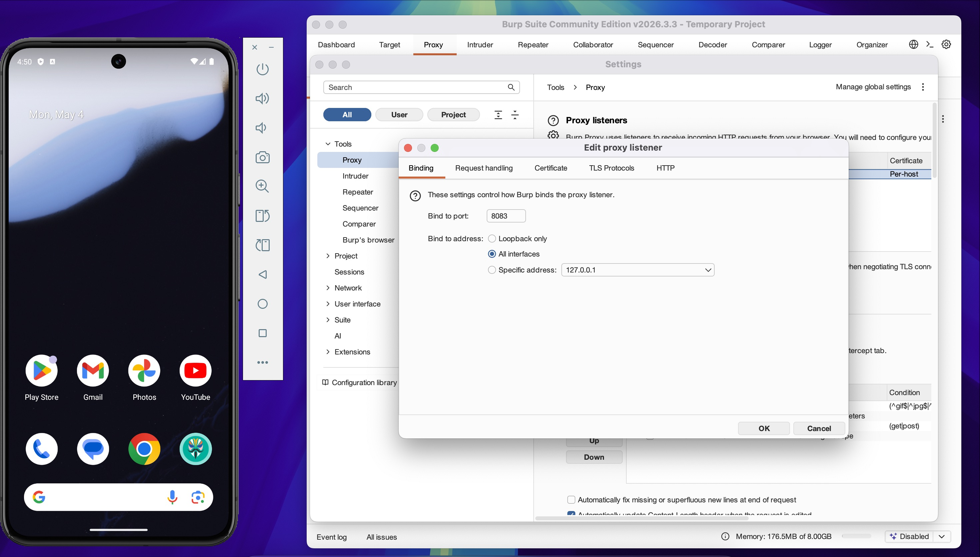Open the TLS Protocols tab
This screenshot has width=980, height=557.
point(611,168)
